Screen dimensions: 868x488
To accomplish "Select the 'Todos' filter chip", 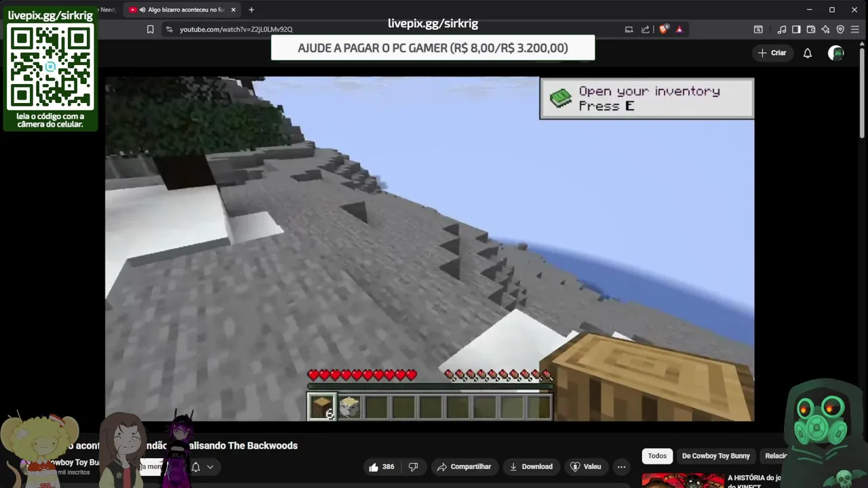I will pyautogui.click(x=657, y=455).
